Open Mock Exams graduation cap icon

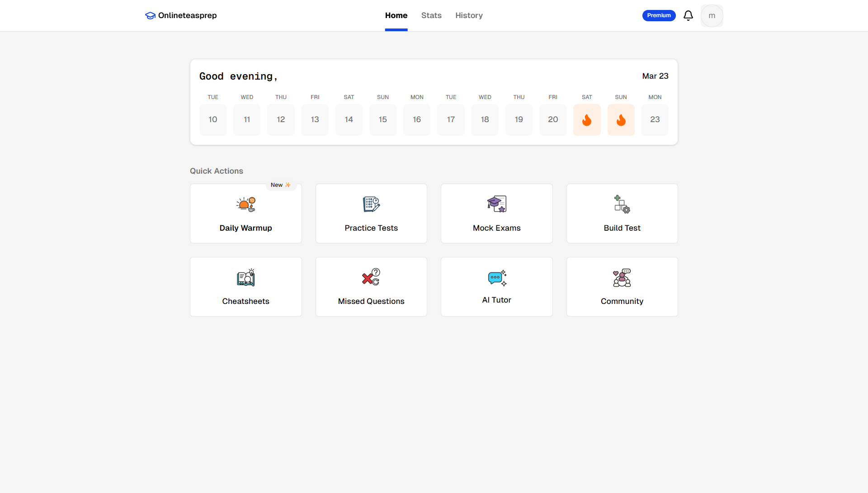tap(496, 204)
